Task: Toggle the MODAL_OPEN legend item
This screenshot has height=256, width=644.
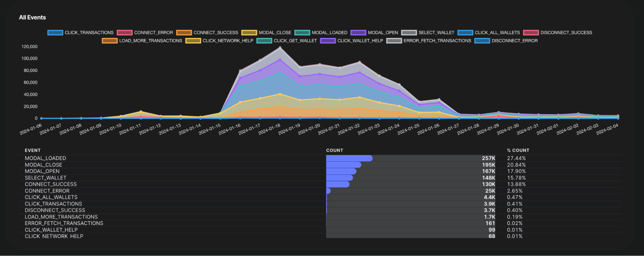Action: [x=358, y=32]
